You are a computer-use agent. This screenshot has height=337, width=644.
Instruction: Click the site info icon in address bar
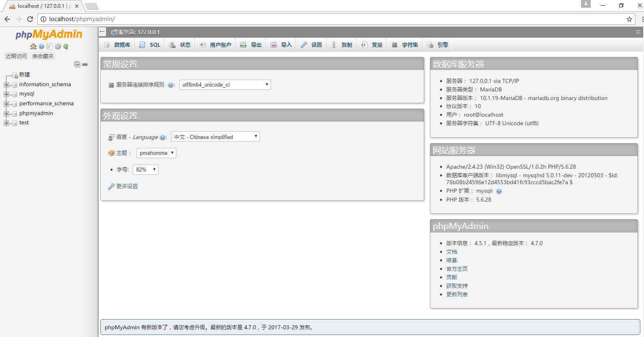43,19
